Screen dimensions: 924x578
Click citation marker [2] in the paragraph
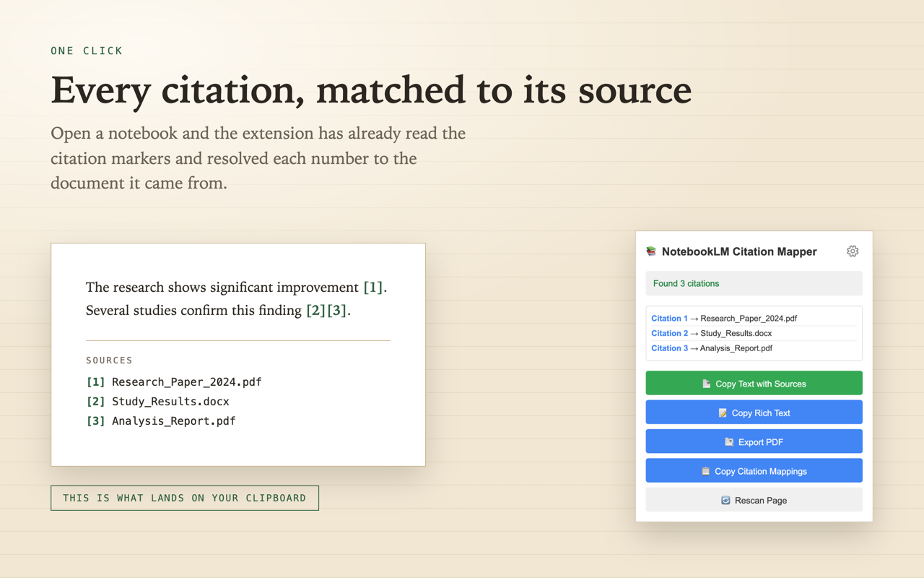tap(315, 310)
